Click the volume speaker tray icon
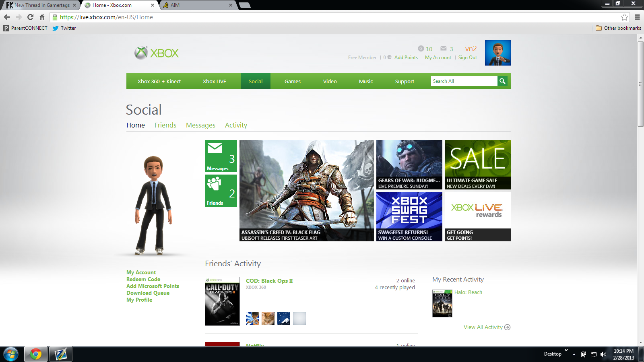Screen dimensions: 644x362 tap(603, 354)
